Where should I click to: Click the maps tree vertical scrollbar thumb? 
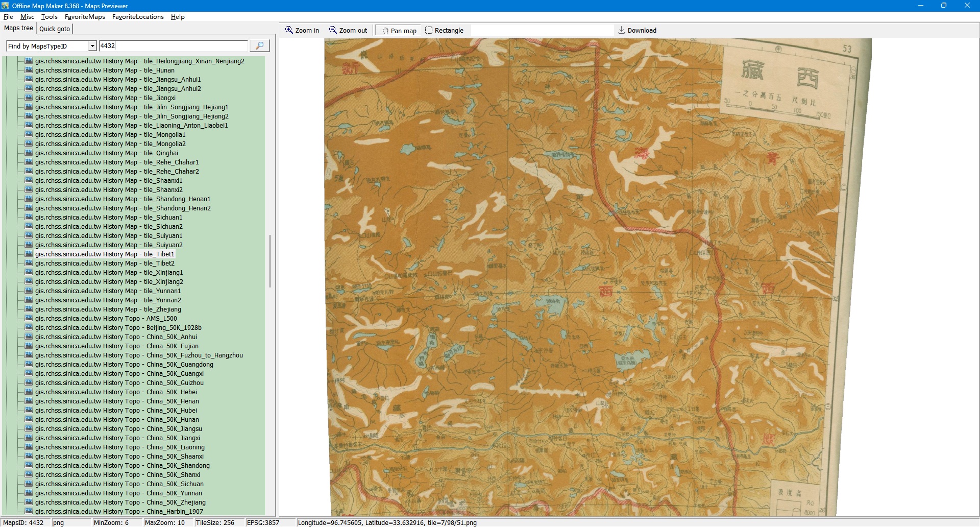(x=269, y=260)
